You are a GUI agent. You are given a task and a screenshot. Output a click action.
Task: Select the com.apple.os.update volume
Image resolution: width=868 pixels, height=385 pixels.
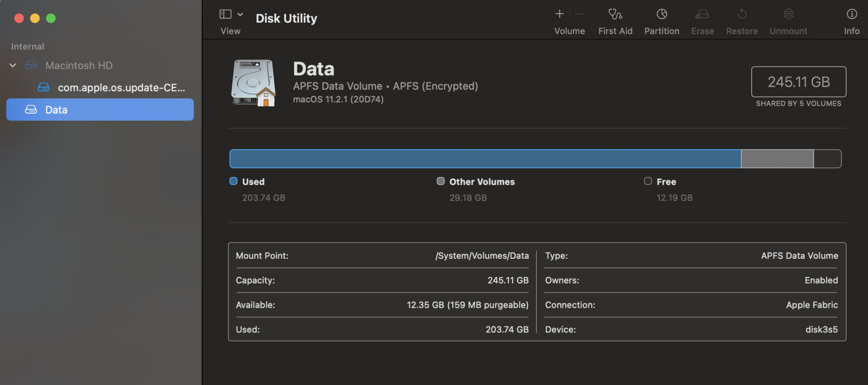pyautogui.click(x=121, y=88)
